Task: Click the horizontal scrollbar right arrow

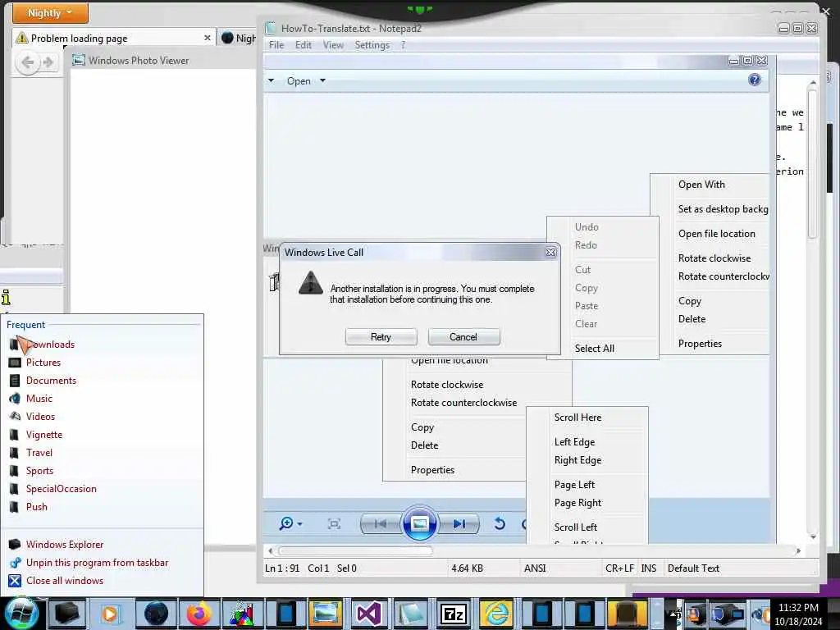Action: tap(799, 550)
